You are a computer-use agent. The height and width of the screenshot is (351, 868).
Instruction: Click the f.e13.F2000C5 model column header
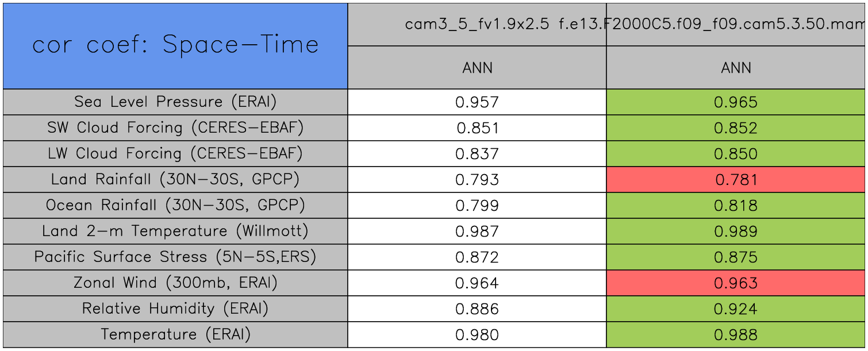pos(736,25)
